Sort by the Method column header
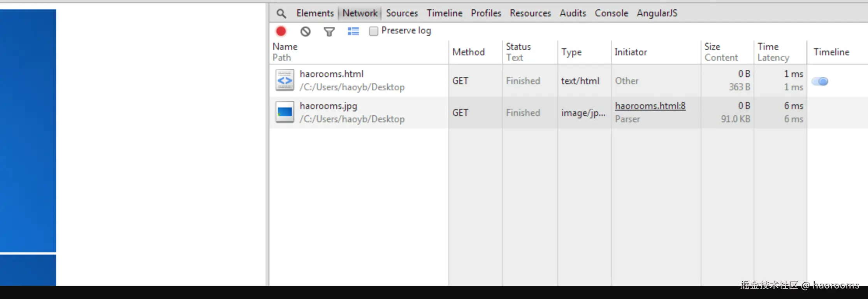This screenshot has width=868, height=299. (x=475, y=52)
